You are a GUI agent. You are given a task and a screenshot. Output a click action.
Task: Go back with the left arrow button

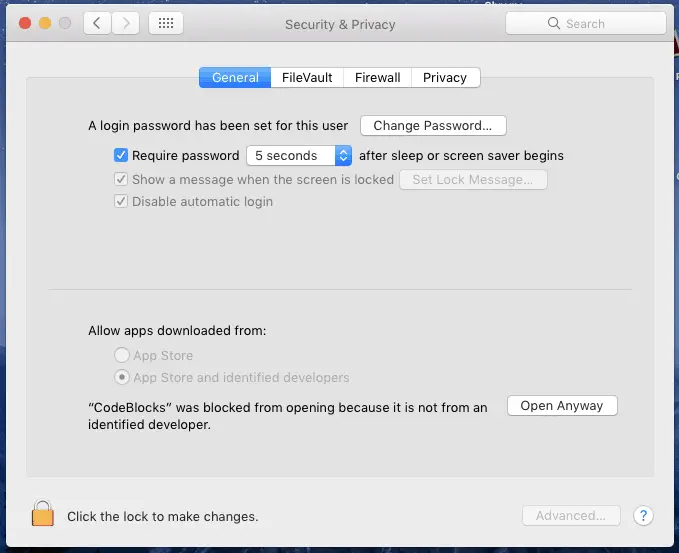97,23
